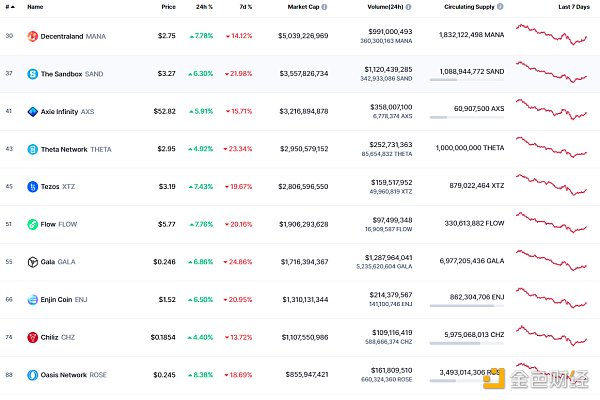The height and width of the screenshot is (400, 600).
Task: Click the Oasis Network coin logo
Action: pos(33,375)
